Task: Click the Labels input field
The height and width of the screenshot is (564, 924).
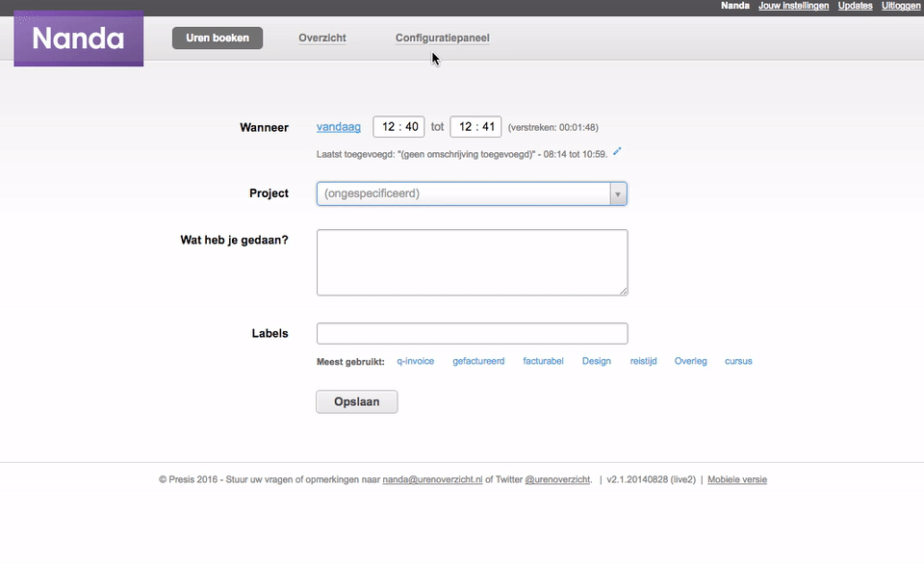Action: click(472, 334)
